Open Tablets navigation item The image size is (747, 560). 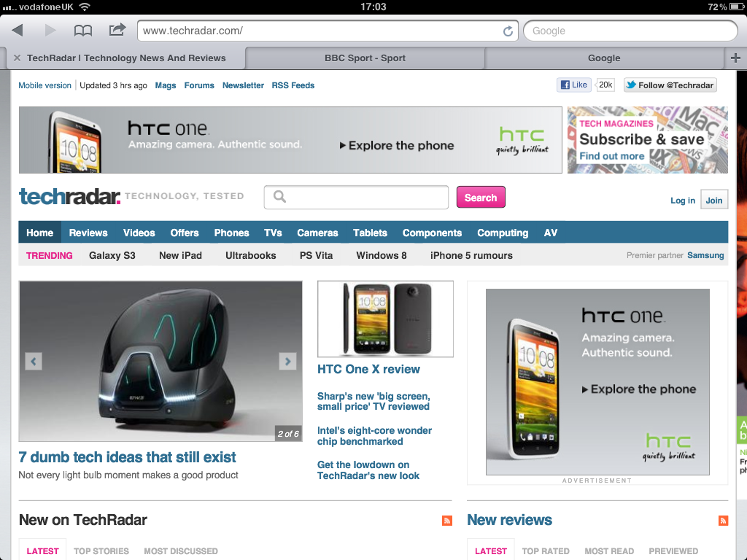[x=370, y=233]
